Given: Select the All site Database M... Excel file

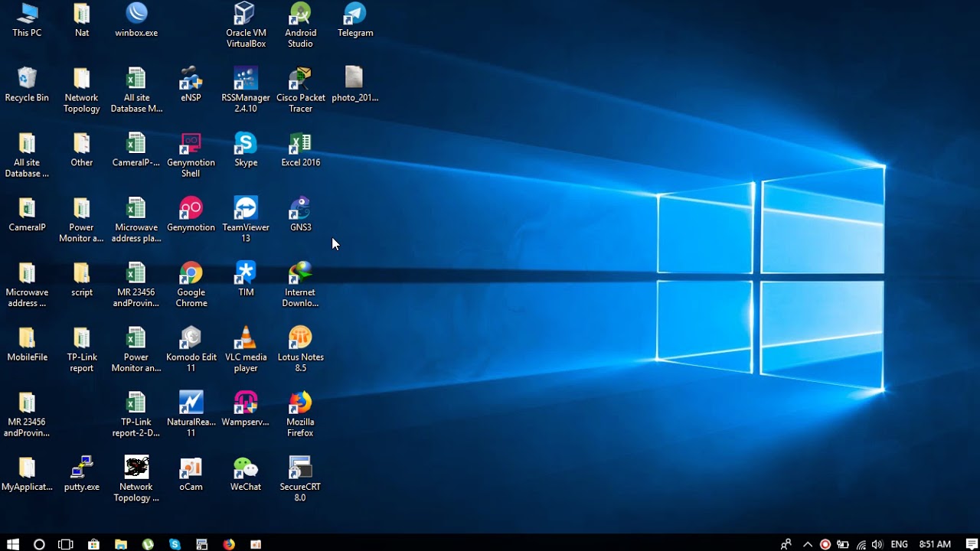Looking at the screenshot, I should point(136,90).
